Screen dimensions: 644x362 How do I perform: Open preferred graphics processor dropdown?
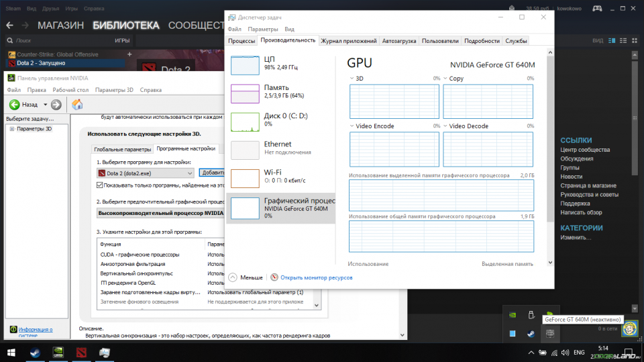point(161,213)
